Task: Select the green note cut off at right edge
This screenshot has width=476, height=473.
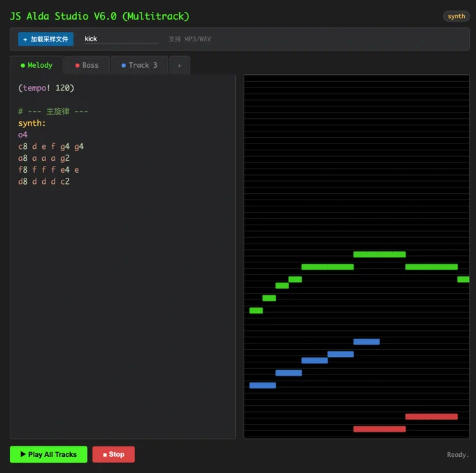Action: coord(463,279)
